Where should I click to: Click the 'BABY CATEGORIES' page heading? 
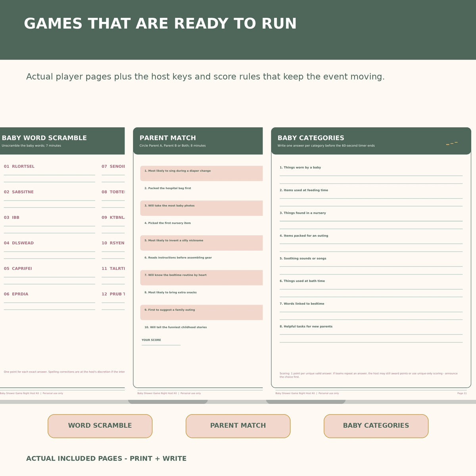pos(311,138)
